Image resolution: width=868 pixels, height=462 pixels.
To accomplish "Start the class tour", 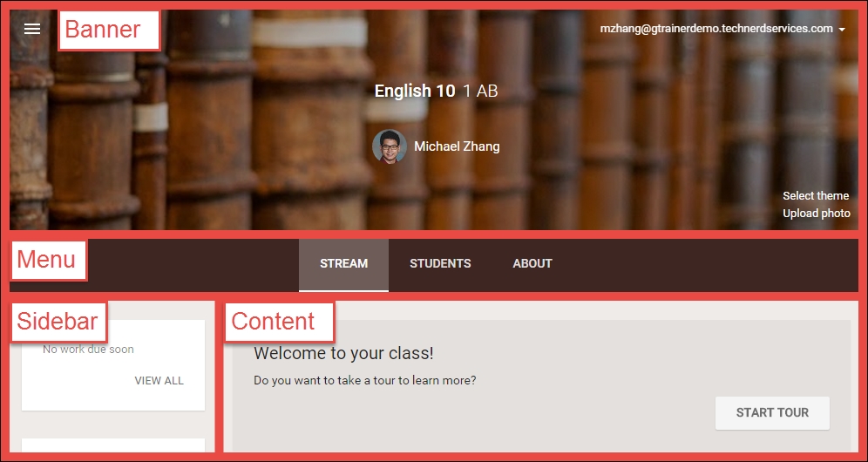I will coord(772,412).
